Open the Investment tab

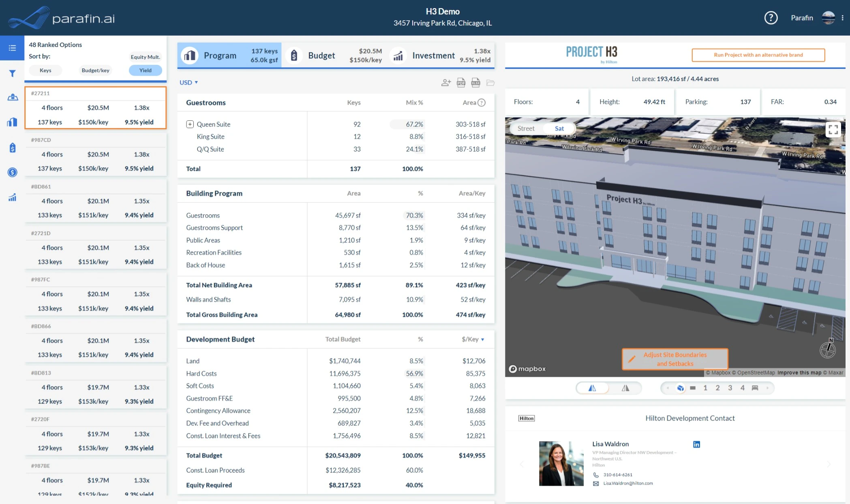pos(440,56)
